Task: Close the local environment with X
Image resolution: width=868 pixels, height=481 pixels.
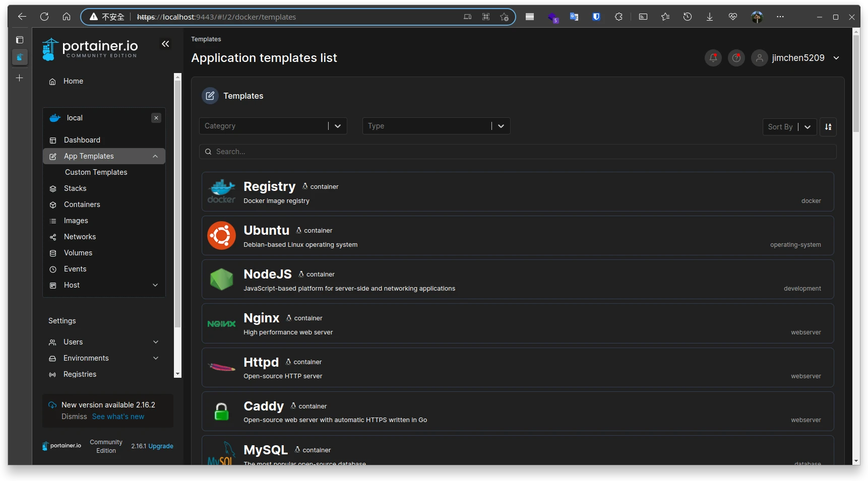Action: (156, 118)
